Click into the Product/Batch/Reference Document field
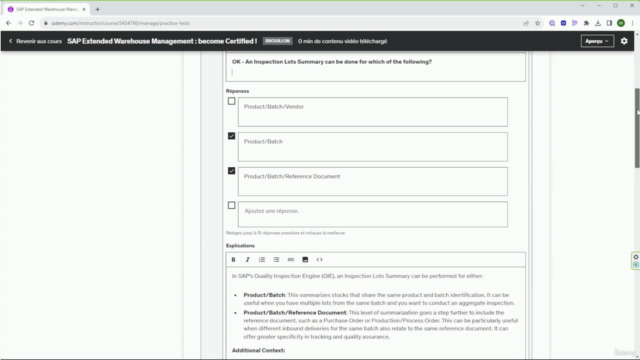Image resolution: width=640 pixels, height=360 pixels. [373, 181]
